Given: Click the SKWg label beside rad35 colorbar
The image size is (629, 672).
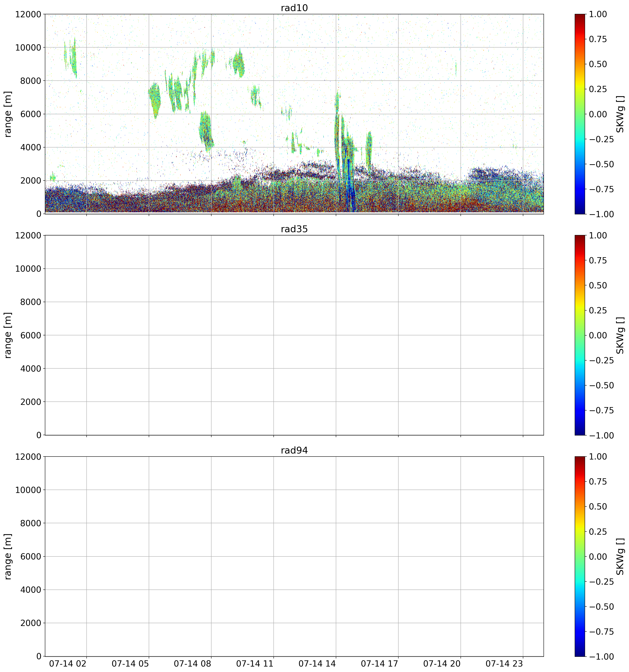Looking at the screenshot, I should click(620, 335).
